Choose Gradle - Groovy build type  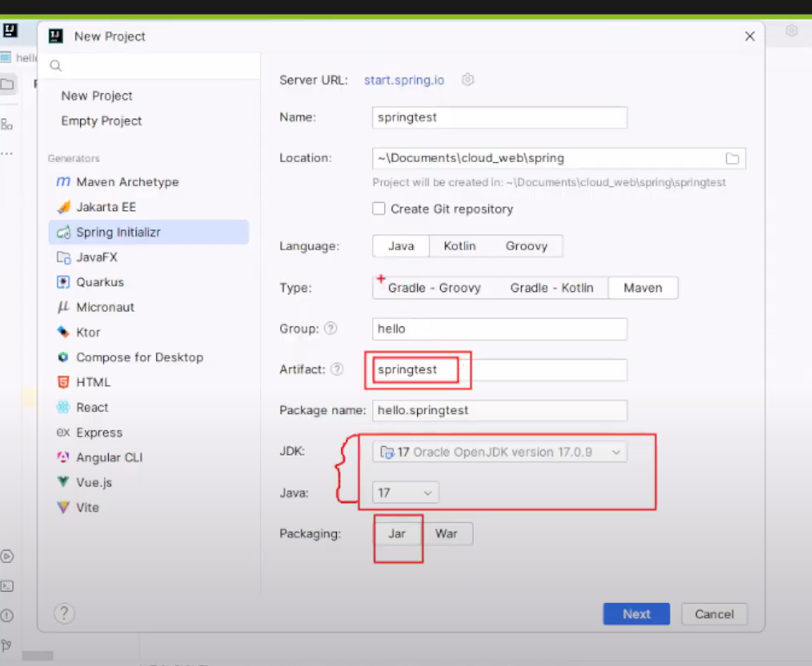click(434, 288)
